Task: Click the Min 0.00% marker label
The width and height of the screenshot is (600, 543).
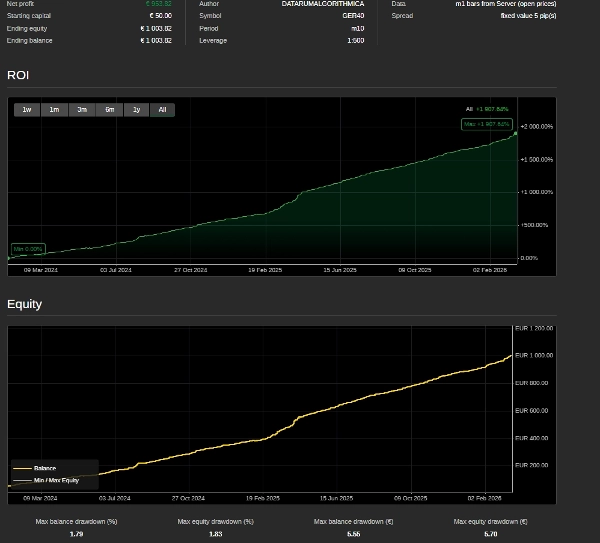Action: (28, 249)
